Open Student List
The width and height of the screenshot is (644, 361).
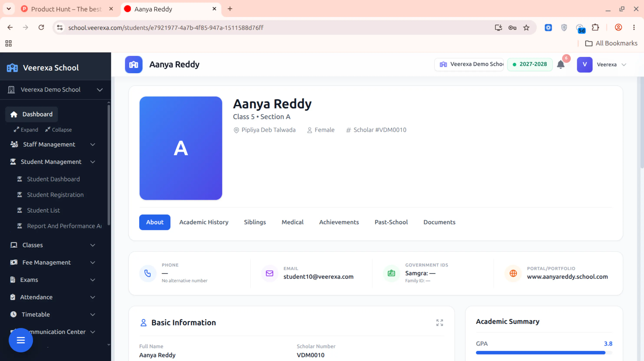pos(43,210)
